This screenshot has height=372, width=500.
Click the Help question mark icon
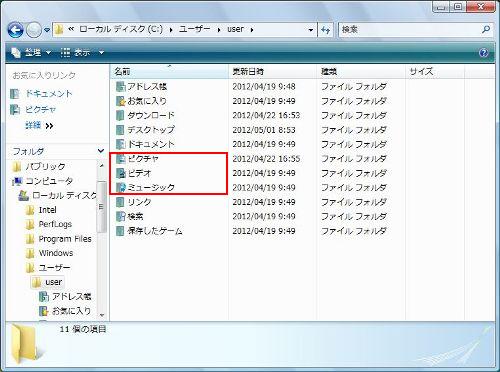[x=484, y=53]
